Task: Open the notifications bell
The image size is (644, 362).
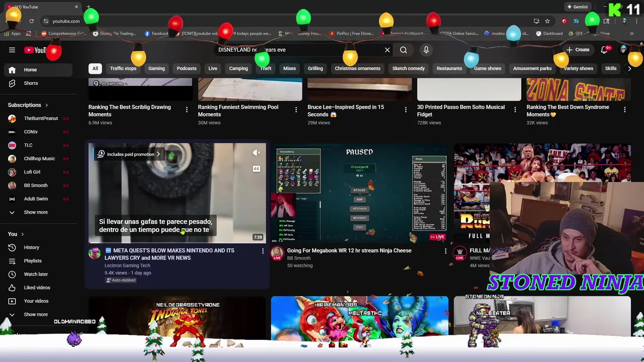Action: [605, 50]
